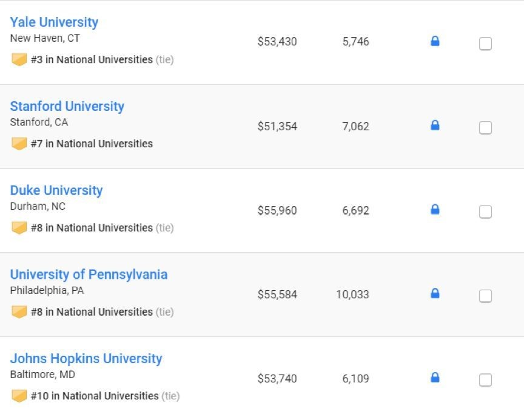
Task: Click the lock icon in Duke University row
Action: point(435,209)
